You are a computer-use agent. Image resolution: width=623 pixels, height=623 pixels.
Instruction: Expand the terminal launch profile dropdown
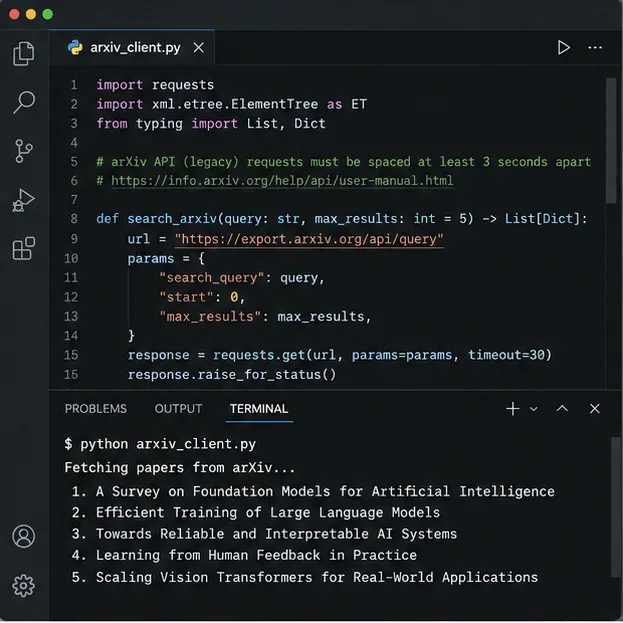coord(534,409)
